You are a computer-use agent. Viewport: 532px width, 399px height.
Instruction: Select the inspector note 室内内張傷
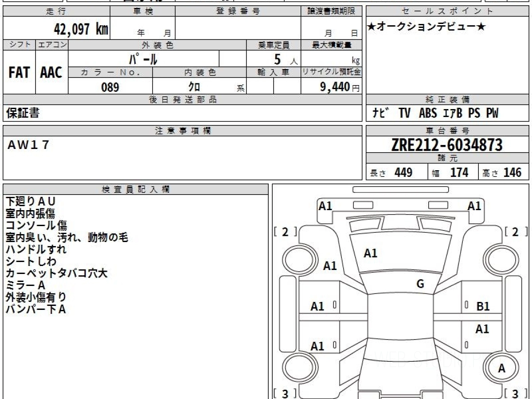pos(30,214)
